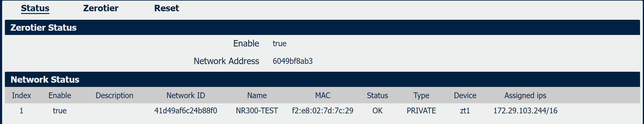Viewport: 644px width, 124px height.
Task: Select the Enable value true in Zerotier Status
Action: point(279,43)
